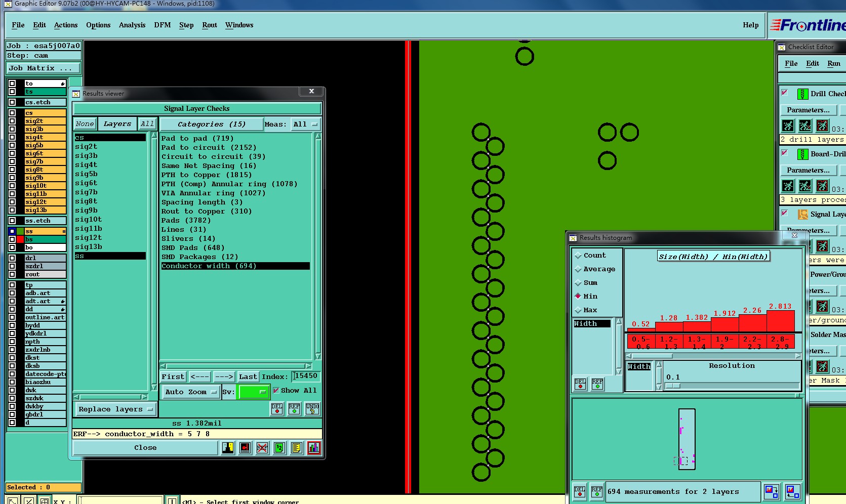
Task: Click UNDO icon in Results viewer
Action: pos(312,409)
